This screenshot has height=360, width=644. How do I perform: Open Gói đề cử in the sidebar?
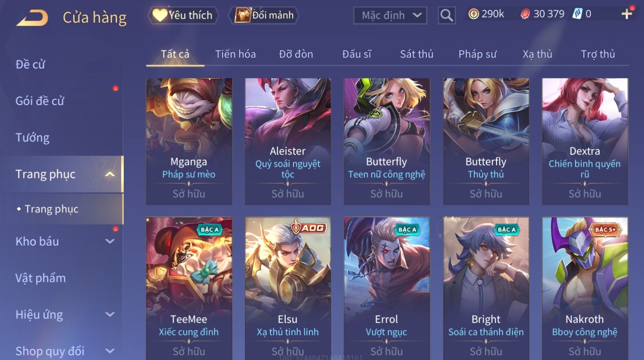tap(40, 101)
